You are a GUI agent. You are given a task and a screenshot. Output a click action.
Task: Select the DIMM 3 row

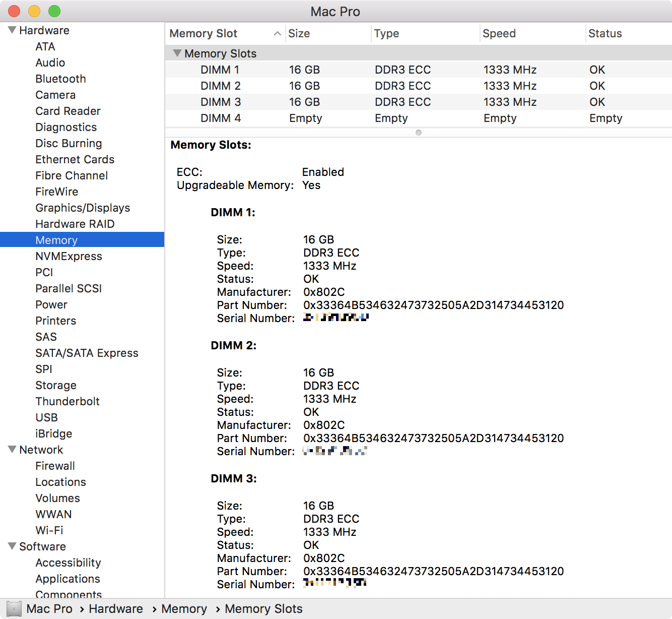[418, 102]
